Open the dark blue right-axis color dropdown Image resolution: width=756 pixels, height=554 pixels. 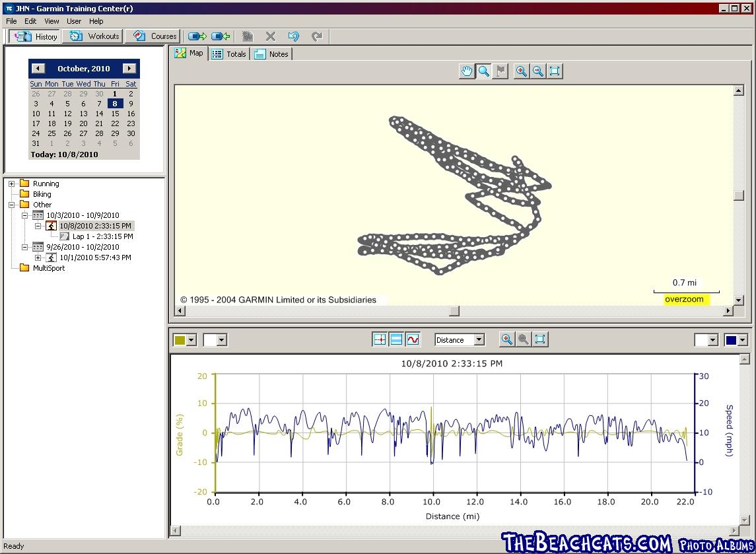743,340
